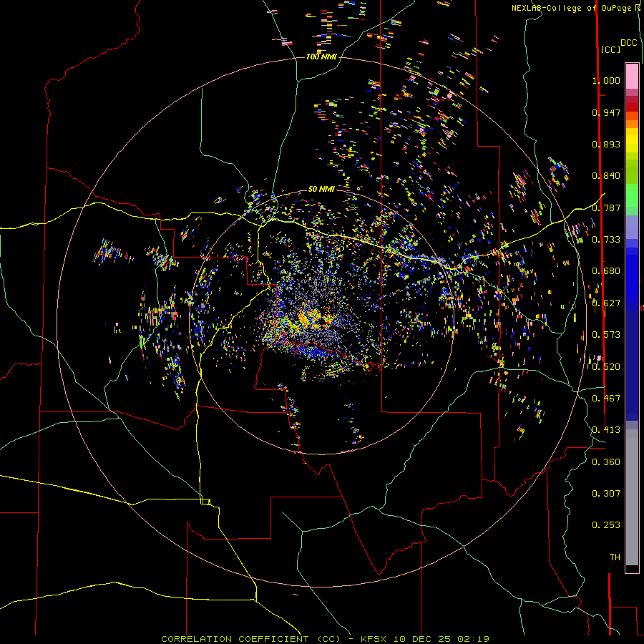The image size is (644, 644).
Task: Click the 0.520 scale value
Action: click(606, 367)
